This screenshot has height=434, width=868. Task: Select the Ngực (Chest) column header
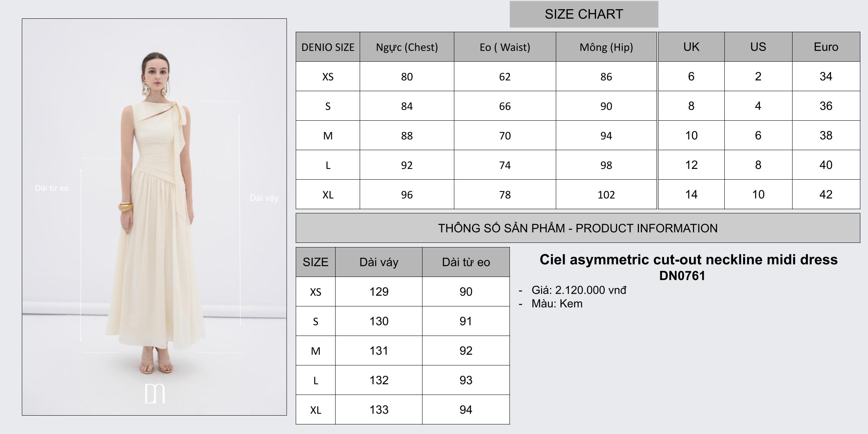(x=407, y=47)
